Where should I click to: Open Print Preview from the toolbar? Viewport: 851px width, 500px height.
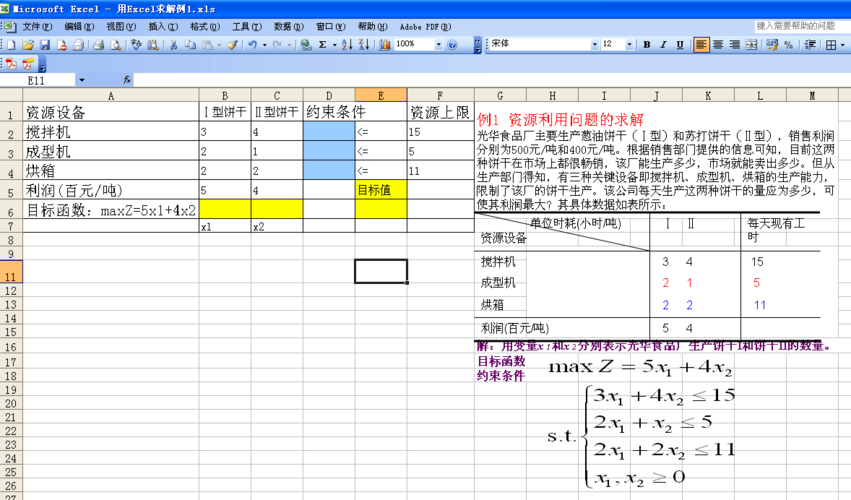coord(115,45)
